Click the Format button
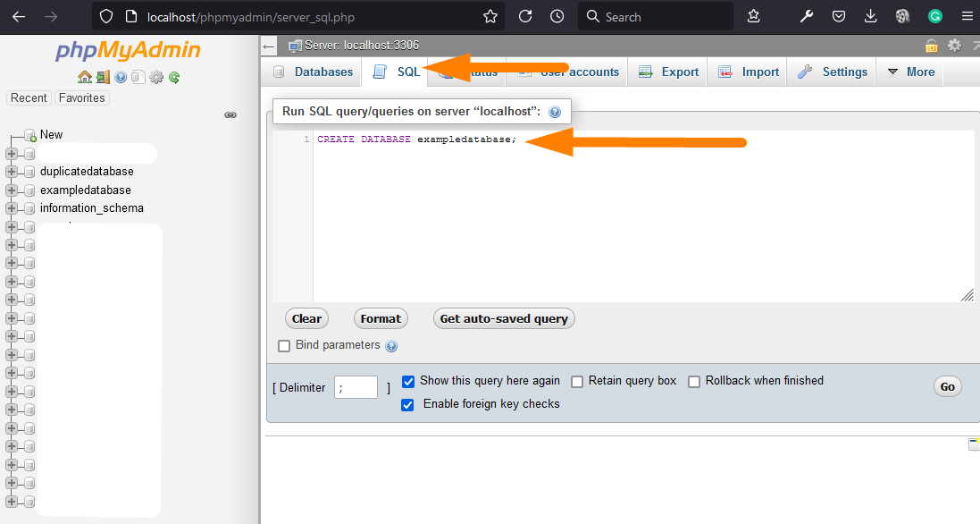 [381, 319]
